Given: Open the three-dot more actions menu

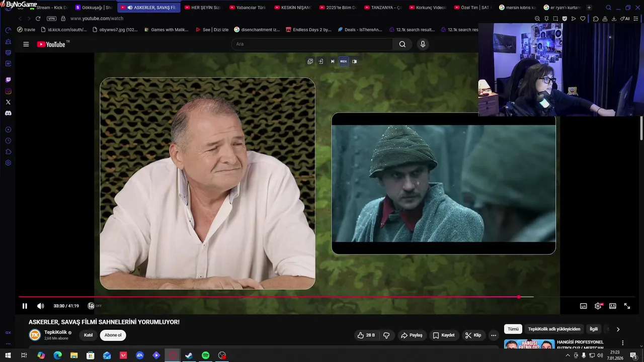Looking at the screenshot, I should pyautogui.click(x=494, y=335).
